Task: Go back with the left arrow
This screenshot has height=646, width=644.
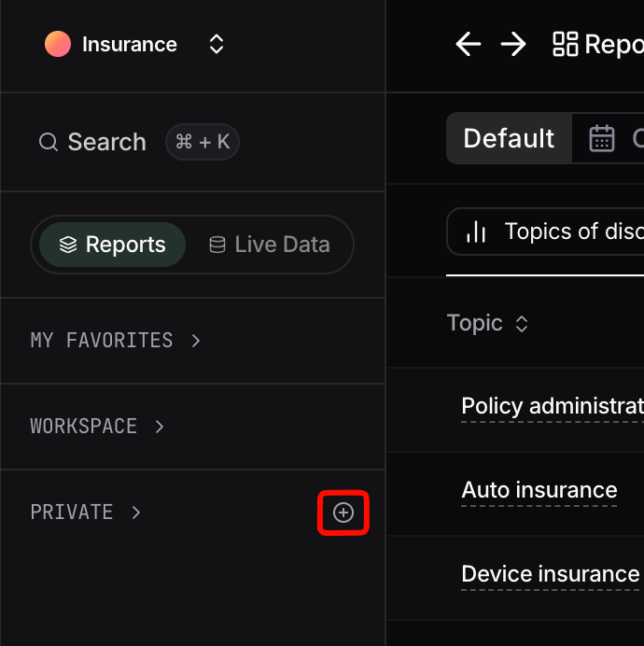Action: pyautogui.click(x=468, y=44)
